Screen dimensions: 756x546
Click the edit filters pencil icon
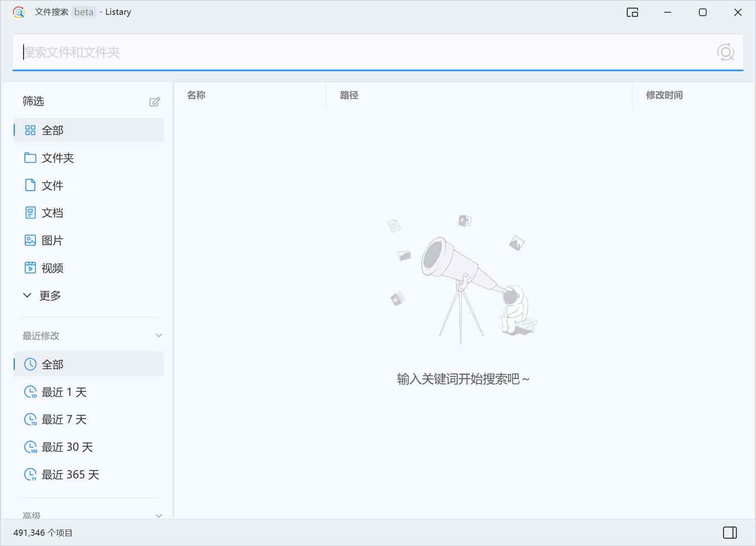click(x=155, y=101)
